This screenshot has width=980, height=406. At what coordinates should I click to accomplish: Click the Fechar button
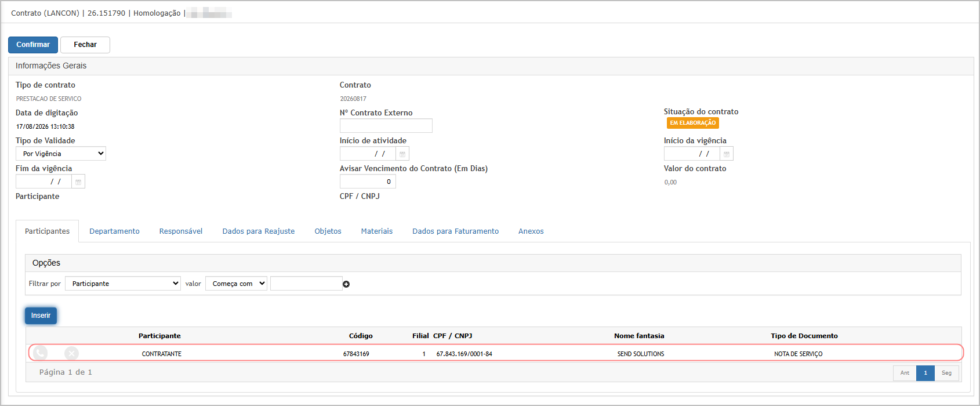click(85, 45)
